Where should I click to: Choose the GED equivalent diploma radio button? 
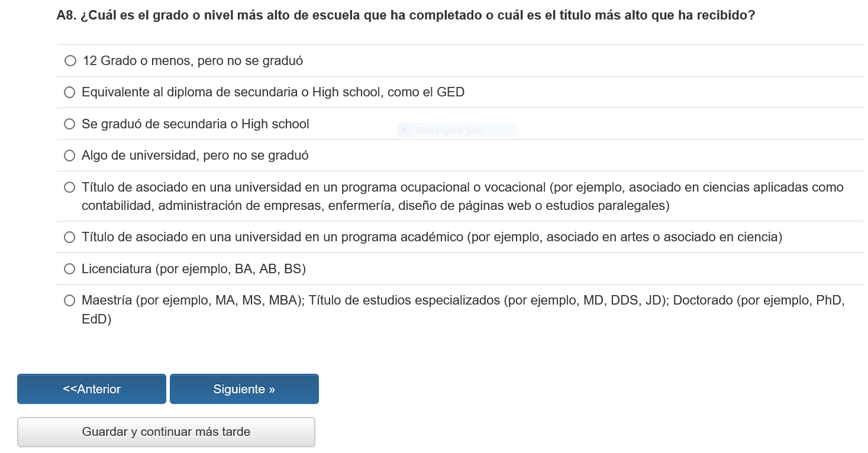click(x=70, y=92)
